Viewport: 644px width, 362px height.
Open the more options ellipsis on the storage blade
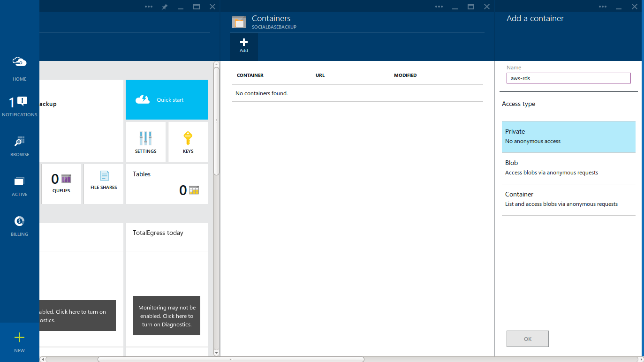[x=149, y=7]
